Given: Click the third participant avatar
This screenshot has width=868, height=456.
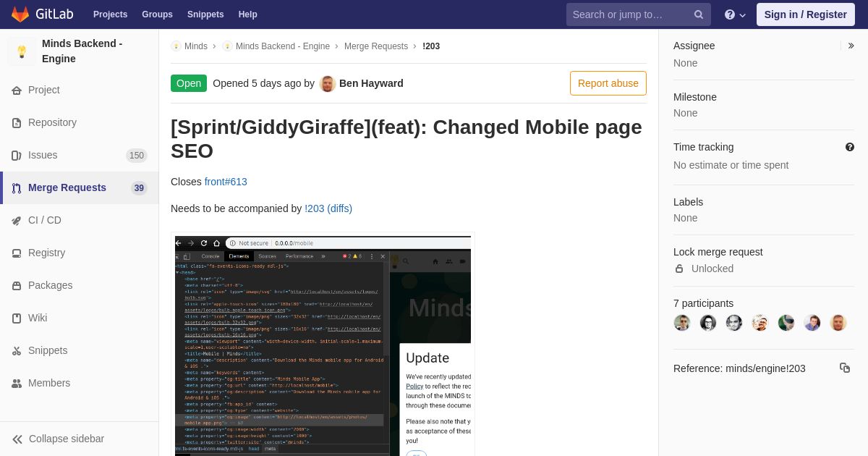Looking at the screenshot, I should 734,323.
